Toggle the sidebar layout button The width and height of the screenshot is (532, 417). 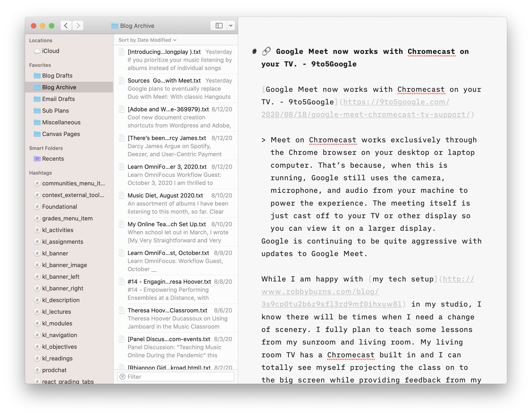[219, 26]
